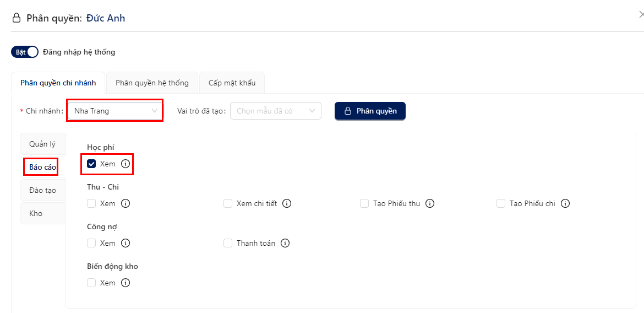Toggle the Đăng nhập hệ thống switch
Image resolution: width=644 pixels, height=313 pixels.
(x=25, y=52)
